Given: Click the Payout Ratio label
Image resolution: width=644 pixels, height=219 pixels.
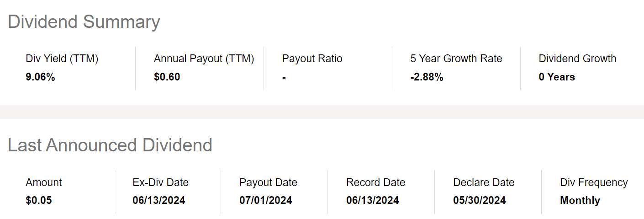Looking at the screenshot, I should point(312,59).
